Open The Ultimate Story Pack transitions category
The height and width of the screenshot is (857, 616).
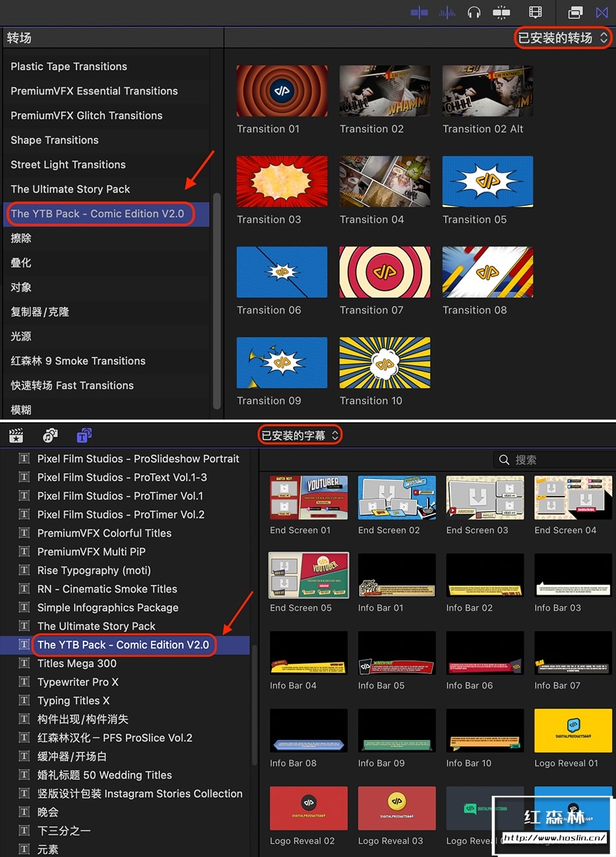[x=70, y=189]
